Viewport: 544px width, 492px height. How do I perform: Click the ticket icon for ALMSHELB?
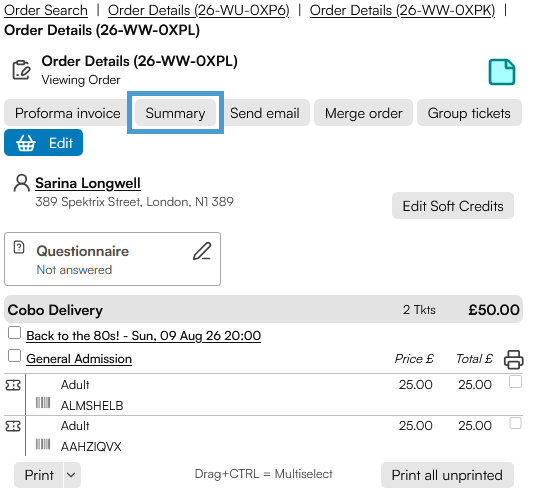tap(13, 385)
